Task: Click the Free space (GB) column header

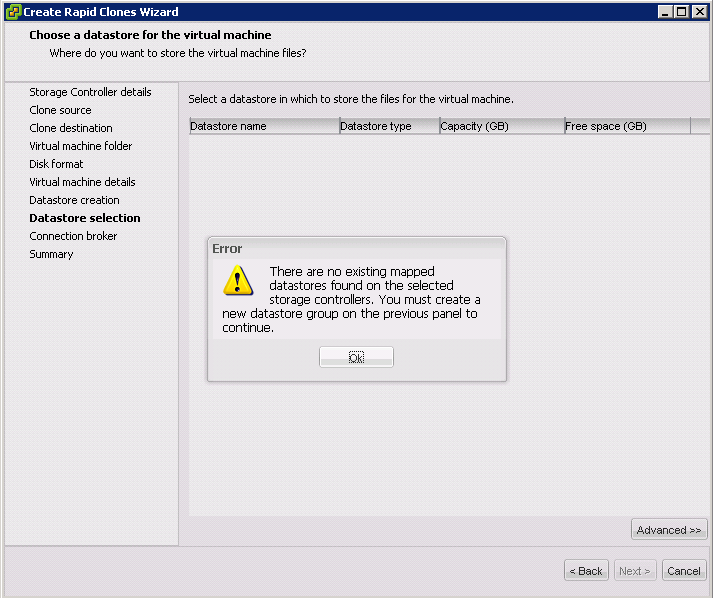Action: 627,126
